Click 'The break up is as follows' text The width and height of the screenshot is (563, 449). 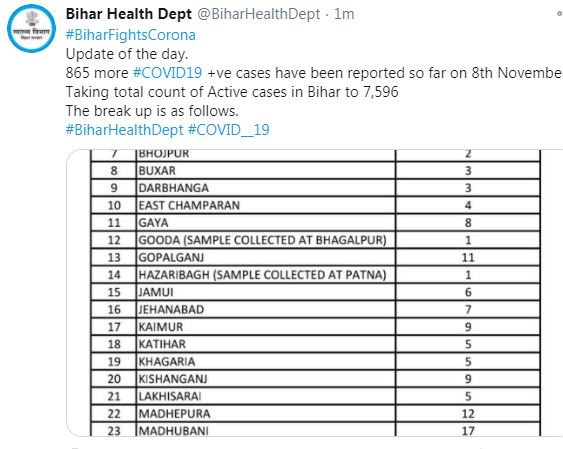(152, 111)
